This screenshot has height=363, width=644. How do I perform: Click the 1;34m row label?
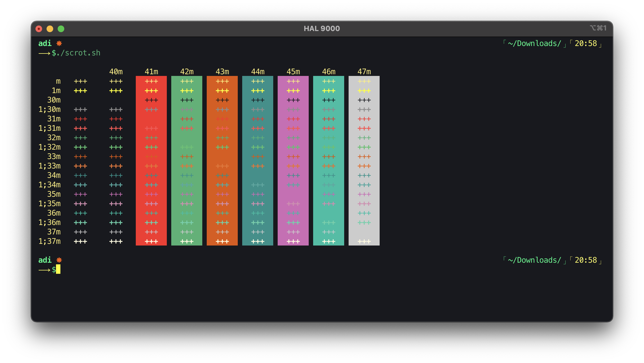(49, 185)
